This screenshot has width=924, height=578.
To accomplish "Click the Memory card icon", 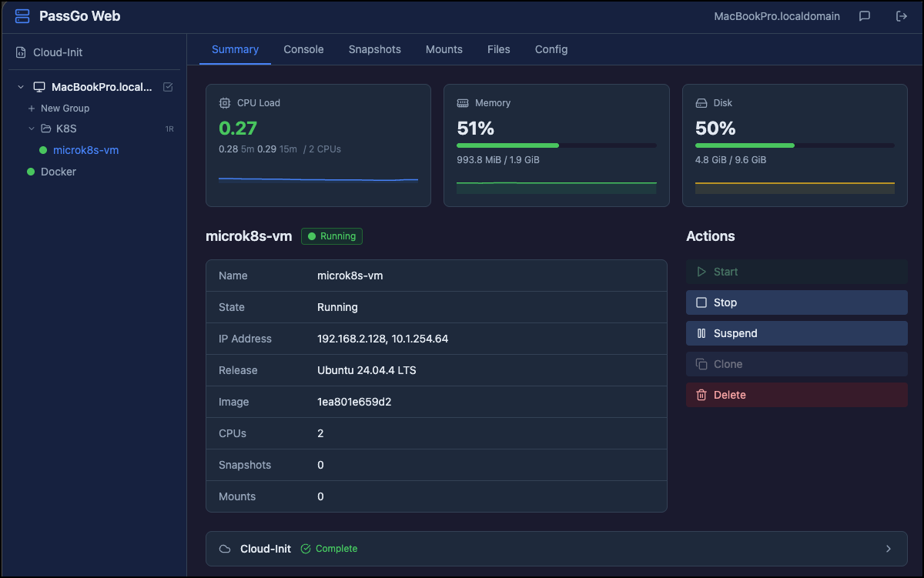I will click(463, 102).
